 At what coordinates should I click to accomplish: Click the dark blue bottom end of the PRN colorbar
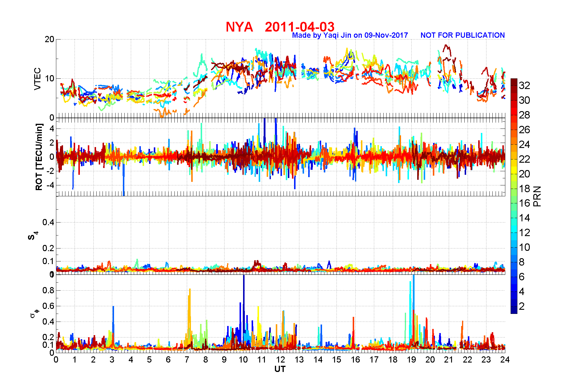tap(514, 310)
